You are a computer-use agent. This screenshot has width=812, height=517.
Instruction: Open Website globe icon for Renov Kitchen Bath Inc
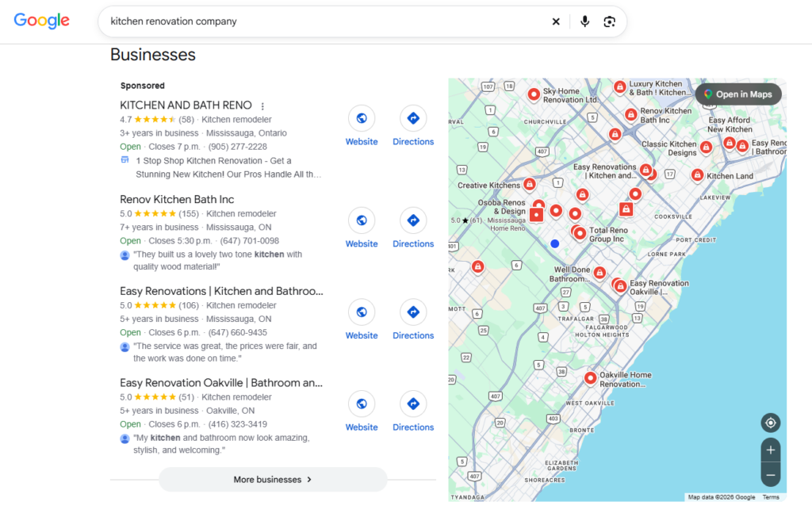pyautogui.click(x=362, y=220)
